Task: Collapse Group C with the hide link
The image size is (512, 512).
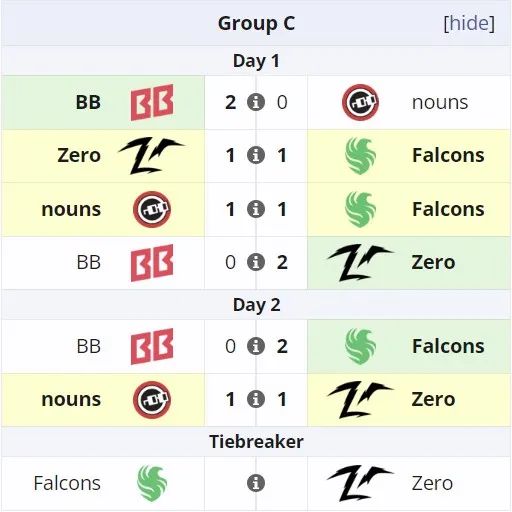Action: pos(469,23)
